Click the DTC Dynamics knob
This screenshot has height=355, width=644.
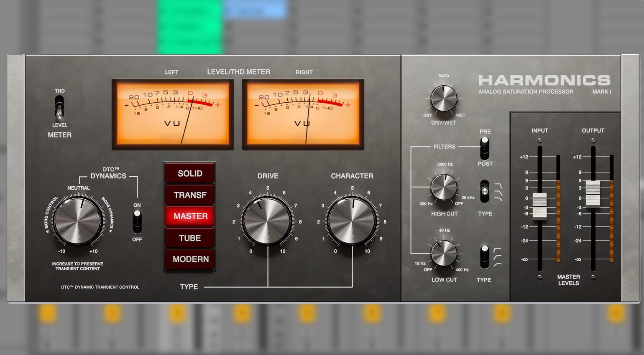tap(78, 220)
